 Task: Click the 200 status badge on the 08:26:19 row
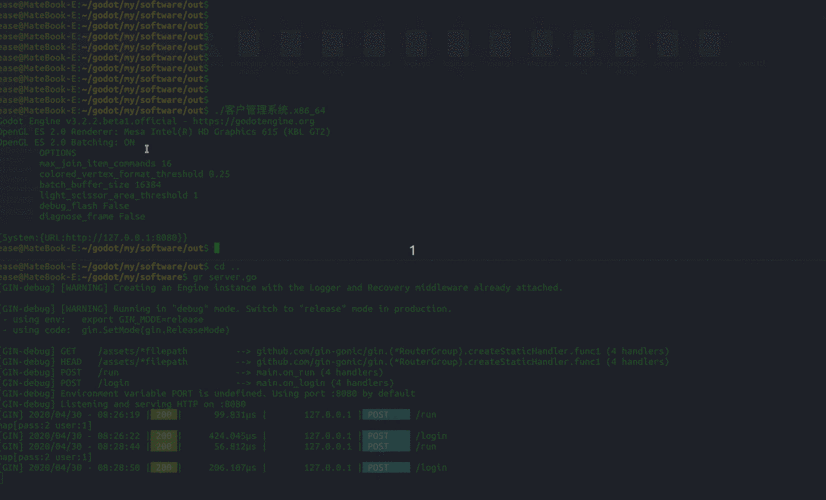click(164, 415)
